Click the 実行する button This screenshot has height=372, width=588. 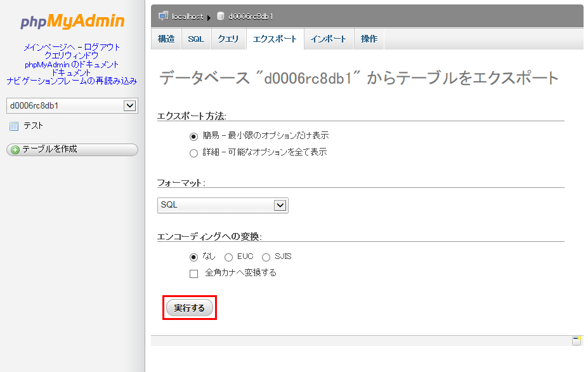pos(188,307)
